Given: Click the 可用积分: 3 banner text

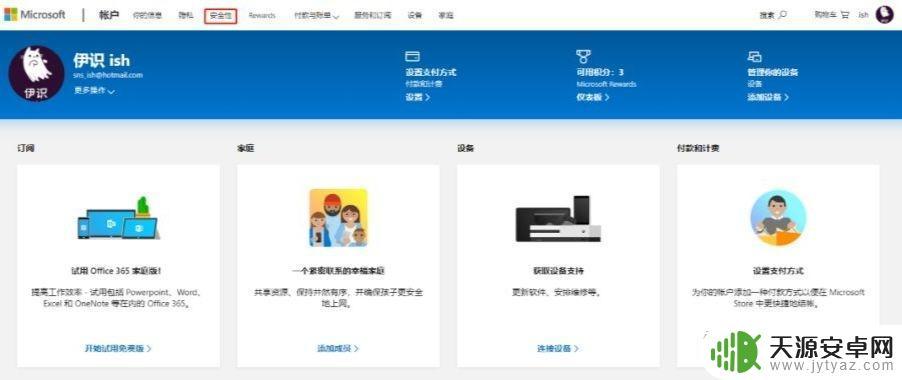Looking at the screenshot, I should click(600, 72).
